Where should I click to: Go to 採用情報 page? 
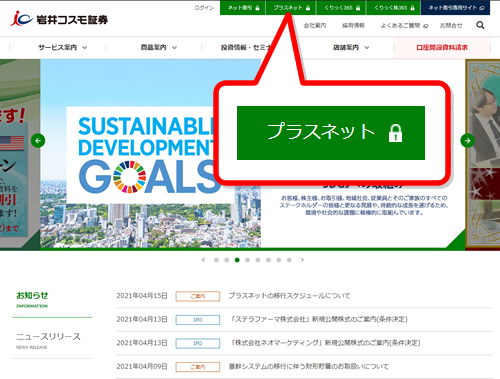[353, 25]
